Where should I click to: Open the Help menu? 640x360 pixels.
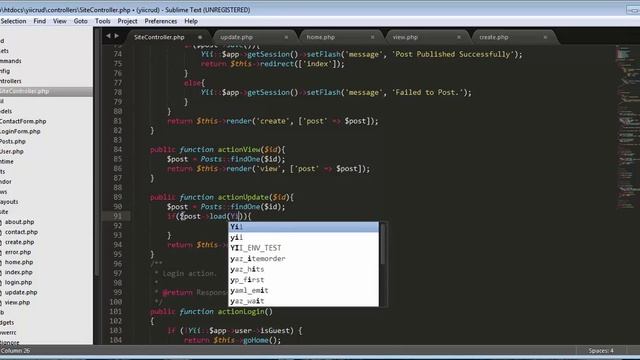click(x=191, y=21)
